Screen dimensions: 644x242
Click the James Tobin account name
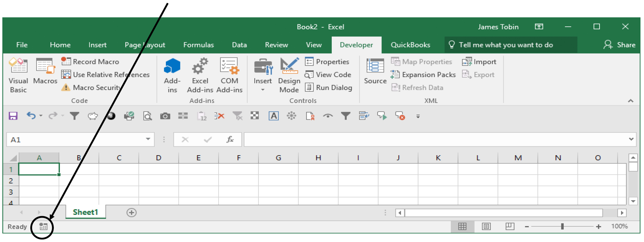tap(498, 27)
